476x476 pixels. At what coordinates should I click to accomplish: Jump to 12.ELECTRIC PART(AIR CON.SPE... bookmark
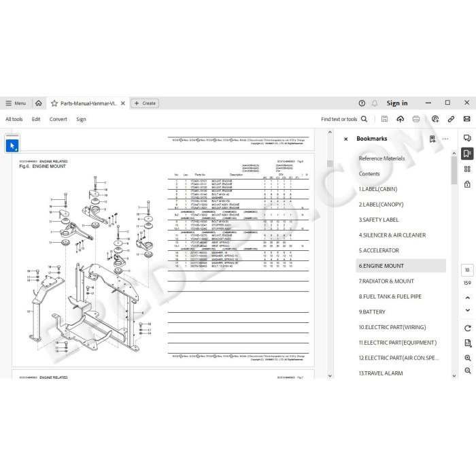tap(398, 358)
